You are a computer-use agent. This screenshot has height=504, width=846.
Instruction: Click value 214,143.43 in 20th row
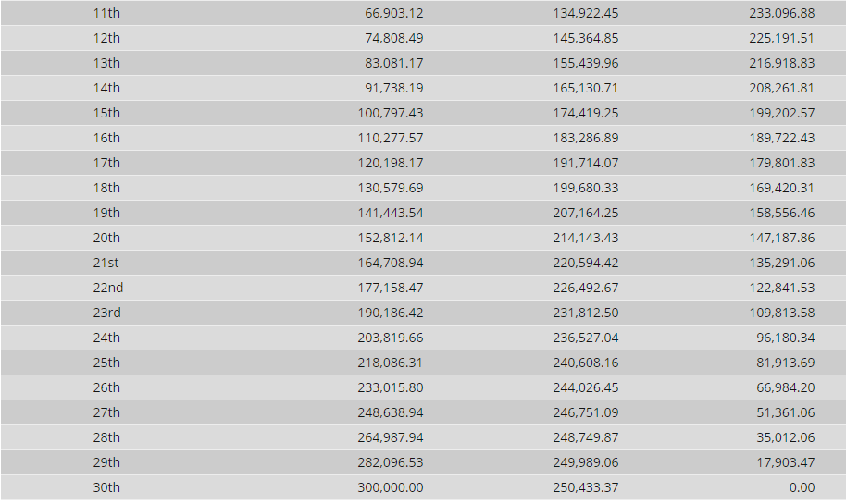tap(585, 238)
